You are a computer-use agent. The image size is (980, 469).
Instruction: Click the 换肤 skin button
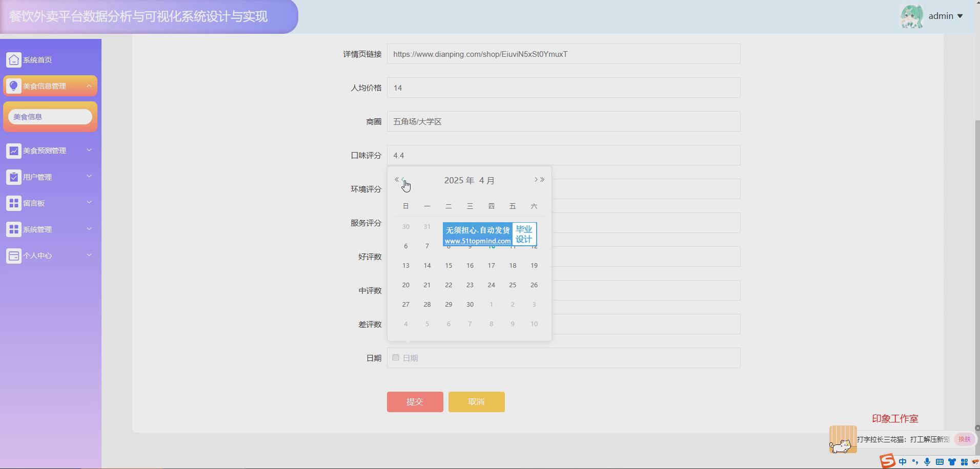[964, 439]
